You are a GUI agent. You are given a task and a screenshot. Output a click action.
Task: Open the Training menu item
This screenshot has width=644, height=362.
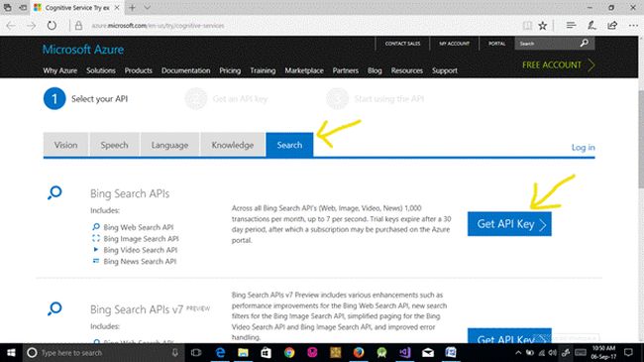(263, 70)
